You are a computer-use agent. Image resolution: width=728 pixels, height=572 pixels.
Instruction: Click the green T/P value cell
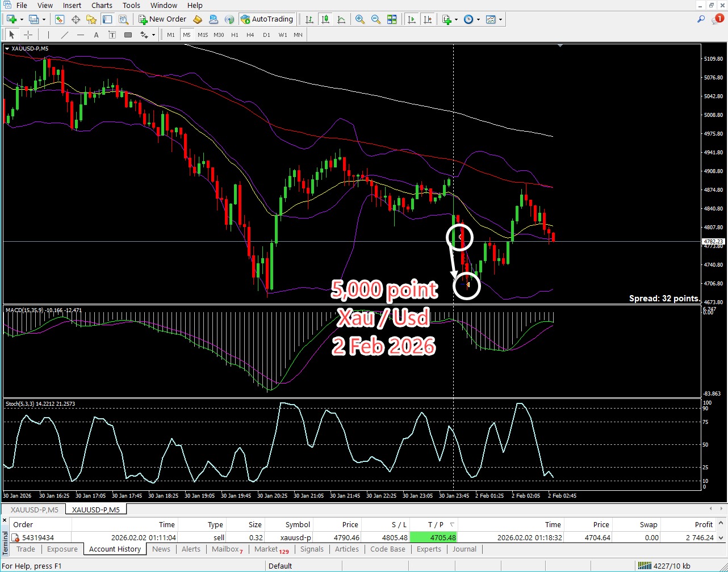coord(433,537)
